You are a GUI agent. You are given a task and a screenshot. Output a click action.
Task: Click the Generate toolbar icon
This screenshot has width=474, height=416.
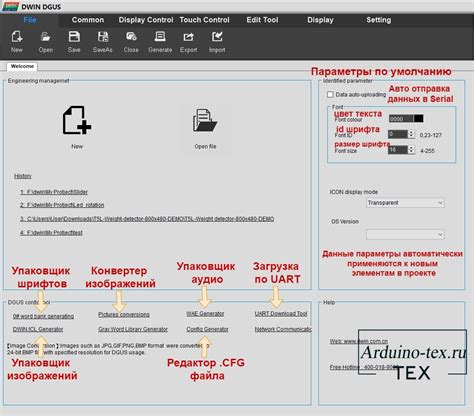click(160, 37)
